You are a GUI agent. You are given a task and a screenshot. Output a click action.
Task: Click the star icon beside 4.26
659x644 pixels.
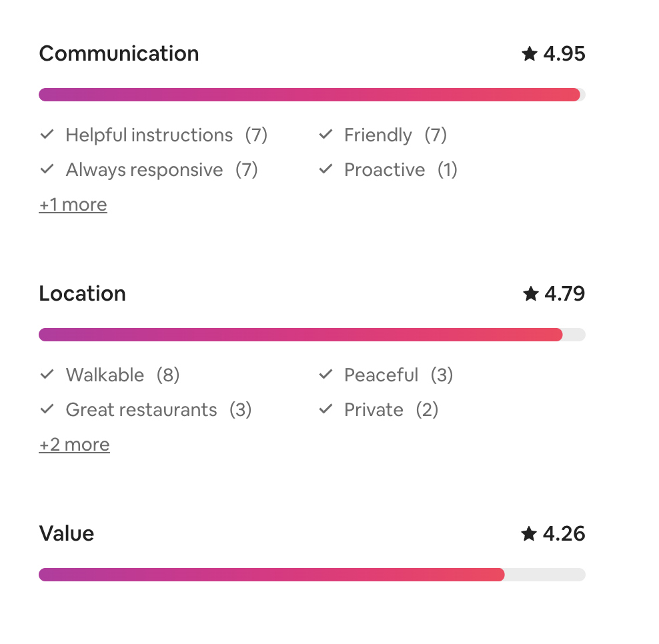(x=530, y=534)
